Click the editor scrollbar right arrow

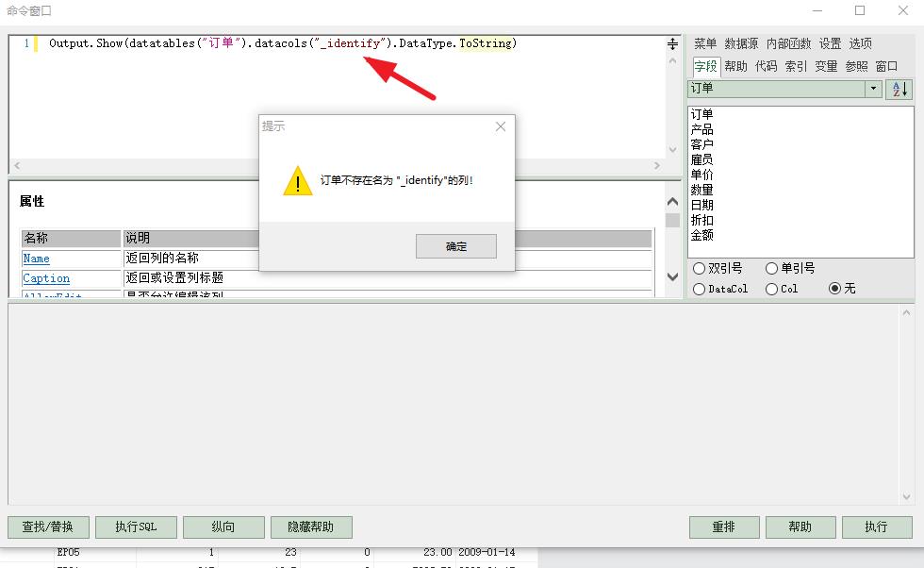click(657, 166)
